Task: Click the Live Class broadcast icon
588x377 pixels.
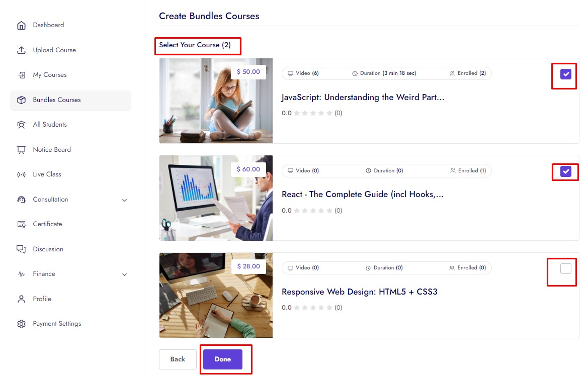Action: pos(21,174)
